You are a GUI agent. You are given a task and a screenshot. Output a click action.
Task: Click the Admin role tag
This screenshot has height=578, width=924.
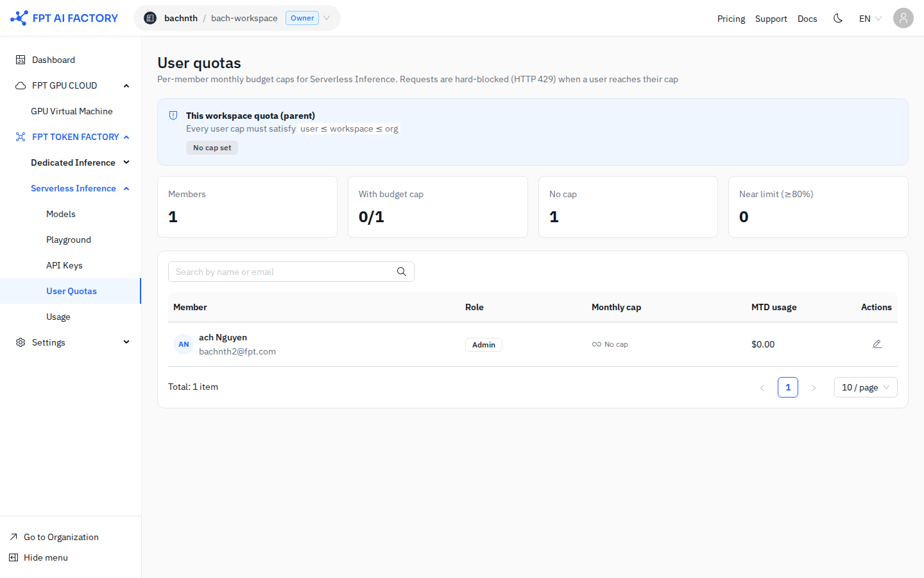tap(484, 345)
